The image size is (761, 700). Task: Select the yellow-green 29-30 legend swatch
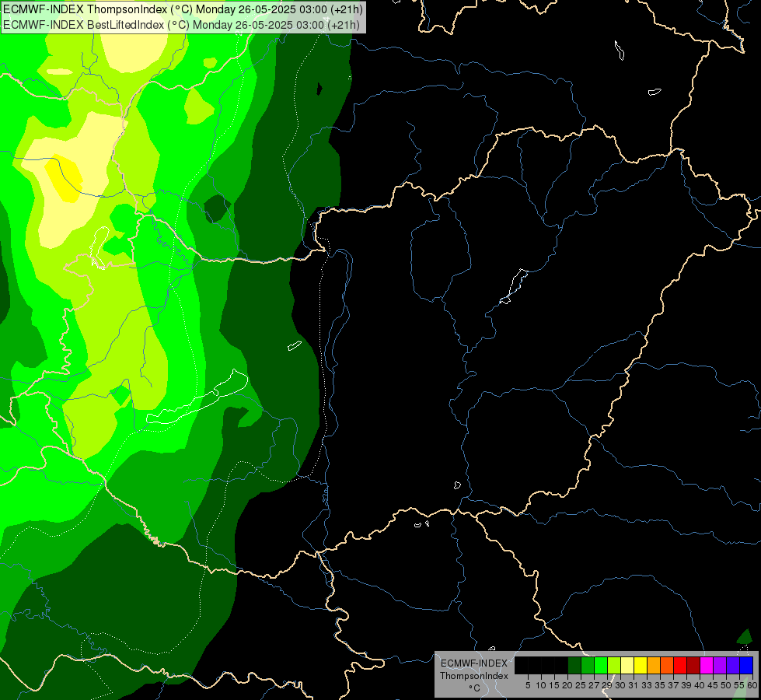614,665
